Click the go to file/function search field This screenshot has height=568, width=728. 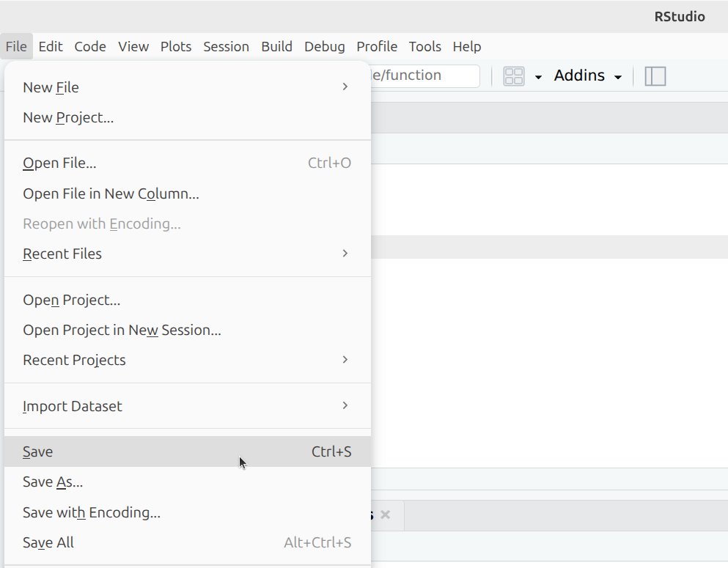coord(424,75)
